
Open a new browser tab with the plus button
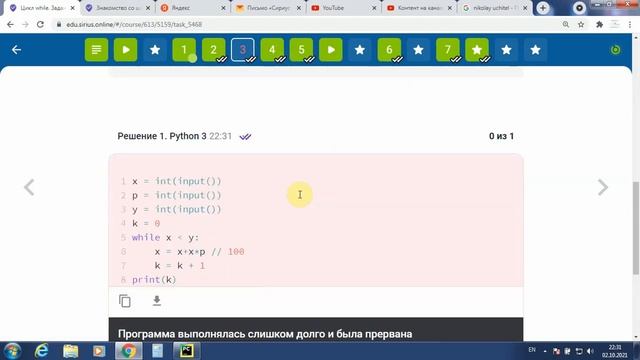[x=543, y=8]
